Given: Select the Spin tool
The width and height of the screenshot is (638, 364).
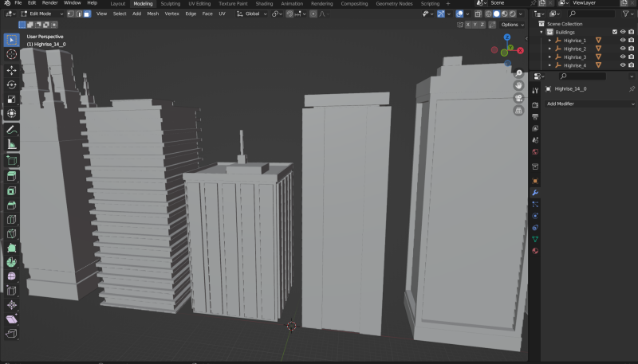Looking at the screenshot, I should (x=11, y=262).
